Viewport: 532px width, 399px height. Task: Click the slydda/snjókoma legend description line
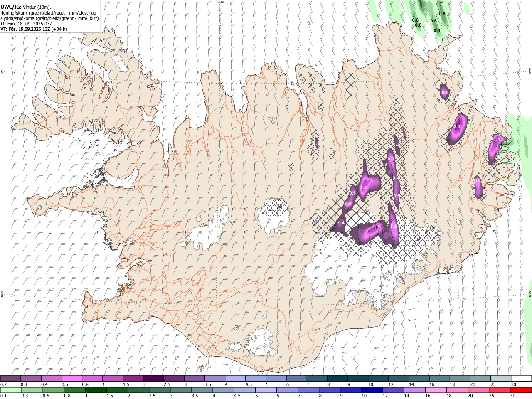pyautogui.click(x=49, y=18)
